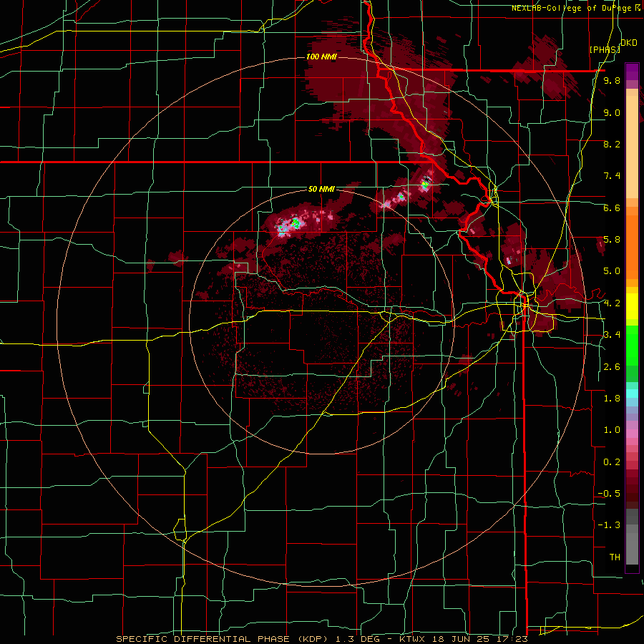
Task: Click the KTWX radar station identifier
Action: tap(411, 639)
